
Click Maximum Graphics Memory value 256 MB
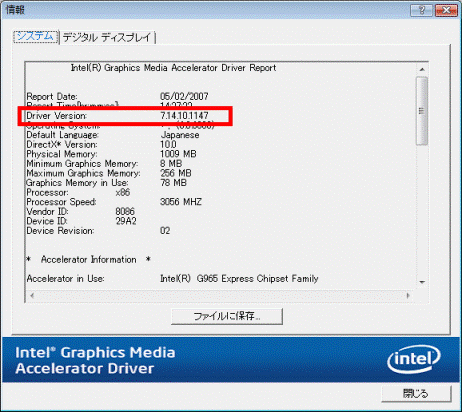[x=176, y=173]
